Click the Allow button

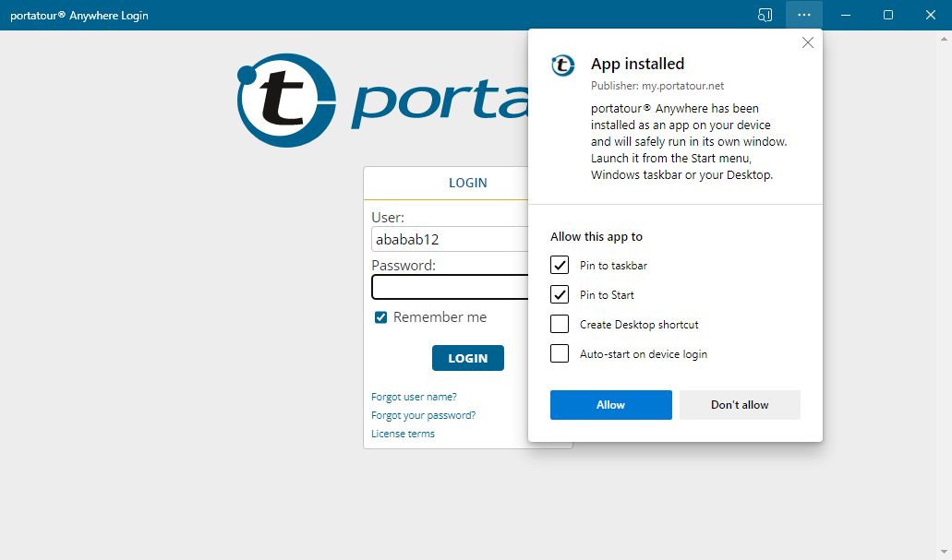pyautogui.click(x=610, y=405)
